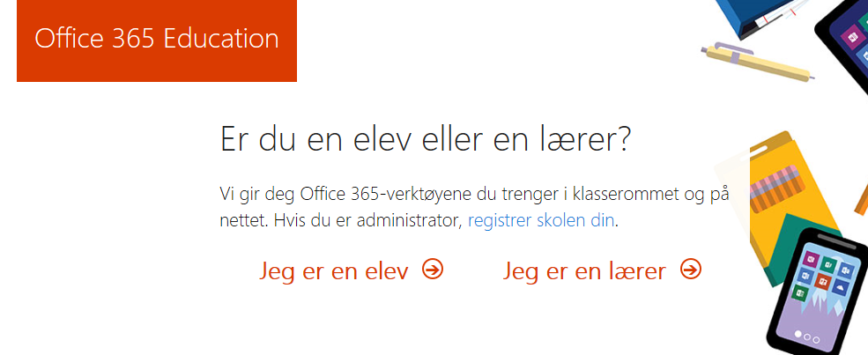
Task: Click the 'Jeg er en elev' link text
Action: 334,271
